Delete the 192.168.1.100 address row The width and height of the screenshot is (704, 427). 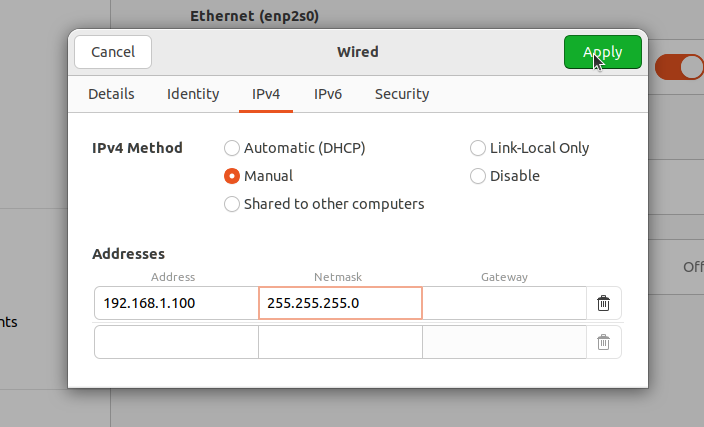tap(603, 303)
